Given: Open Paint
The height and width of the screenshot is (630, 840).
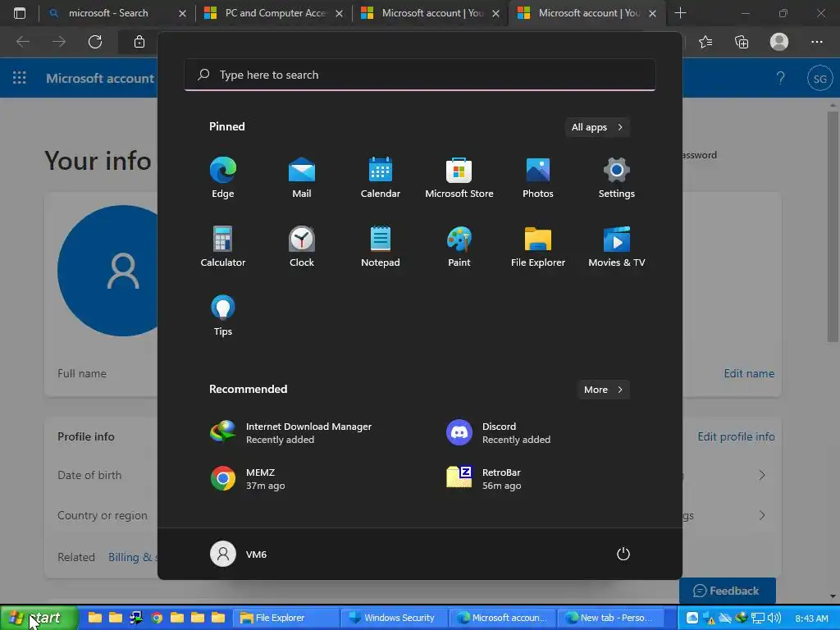Looking at the screenshot, I should click(x=459, y=247).
